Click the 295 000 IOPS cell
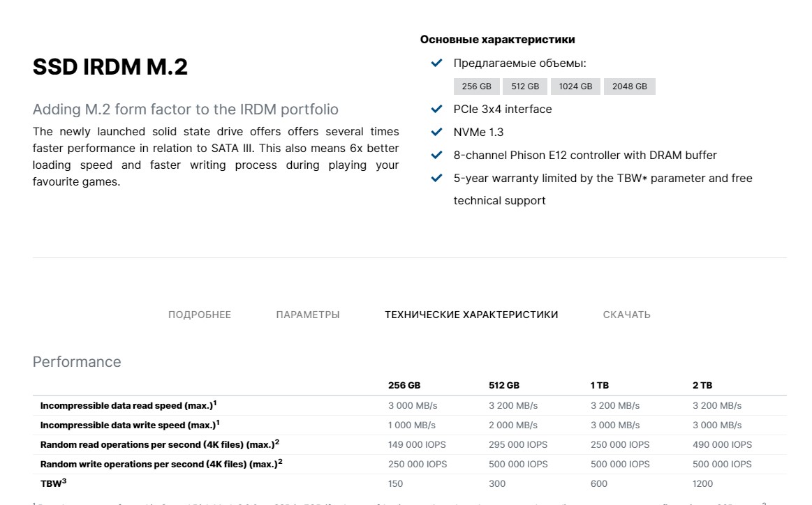Image resolution: width=812 pixels, height=505 pixels. click(x=518, y=444)
